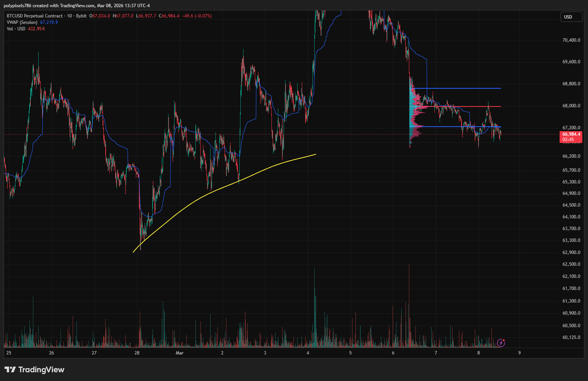Click the 63,700.0 price axis label
The width and height of the screenshot is (588, 381).
coord(571,229)
